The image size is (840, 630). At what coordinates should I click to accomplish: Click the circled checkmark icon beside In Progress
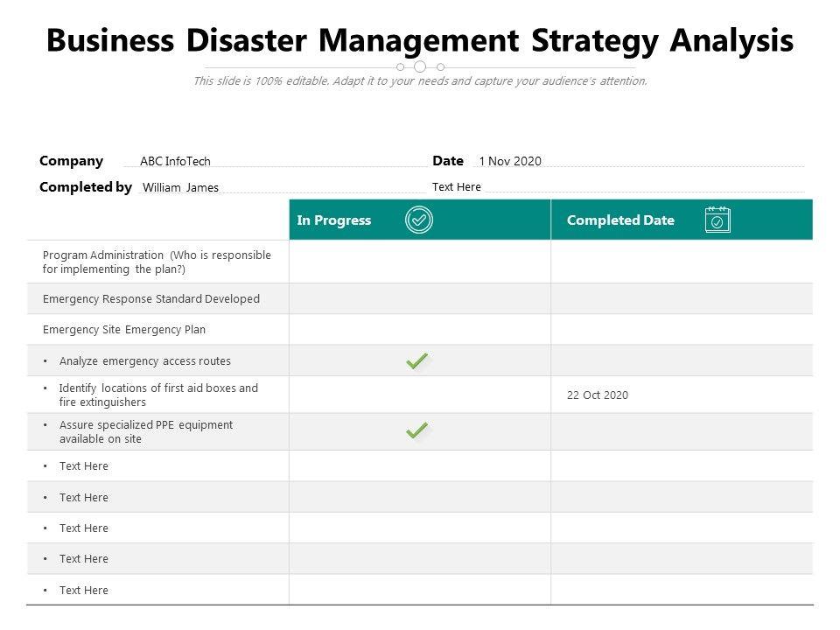pos(419,220)
